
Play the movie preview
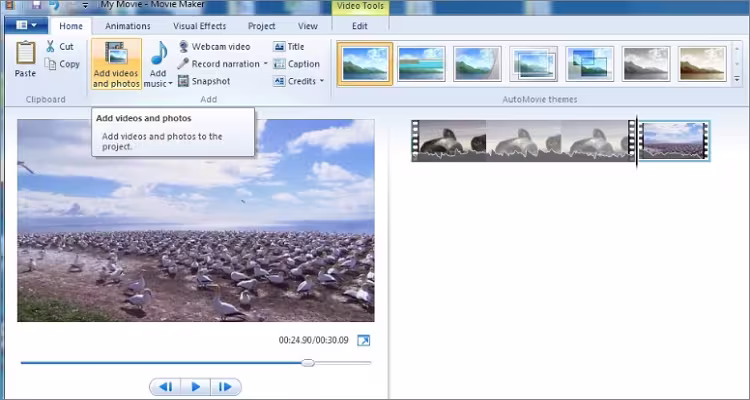195,387
